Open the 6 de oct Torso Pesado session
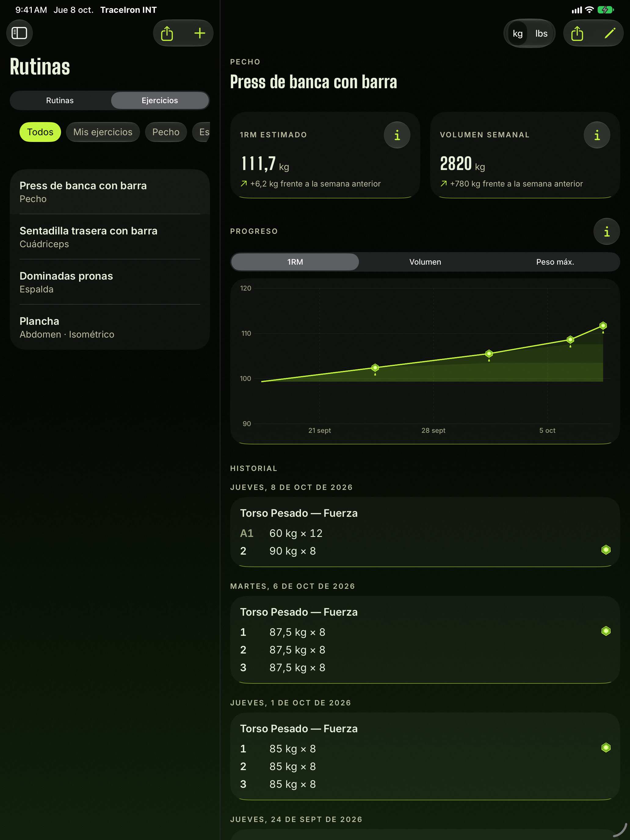 (x=425, y=639)
